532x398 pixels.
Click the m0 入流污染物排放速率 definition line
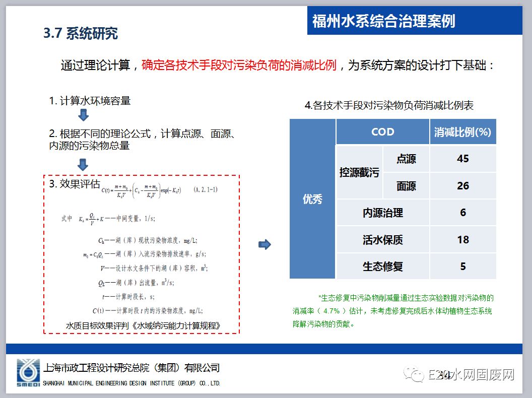145,254
